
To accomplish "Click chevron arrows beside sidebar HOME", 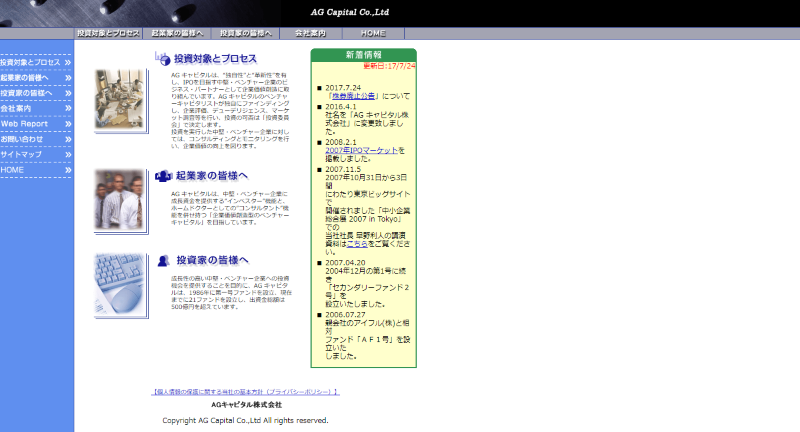I will click(x=68, y=170).
